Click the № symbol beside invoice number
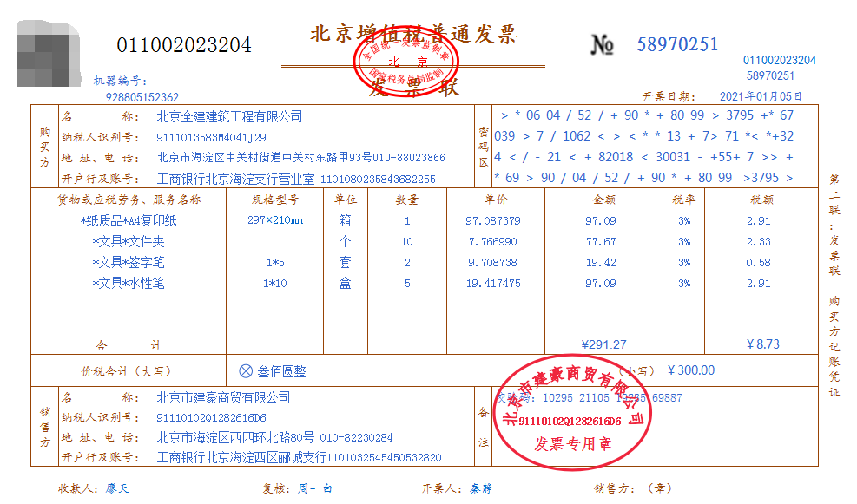The width and height of the screenshot is (857, 504). click(x=602, y=43)
